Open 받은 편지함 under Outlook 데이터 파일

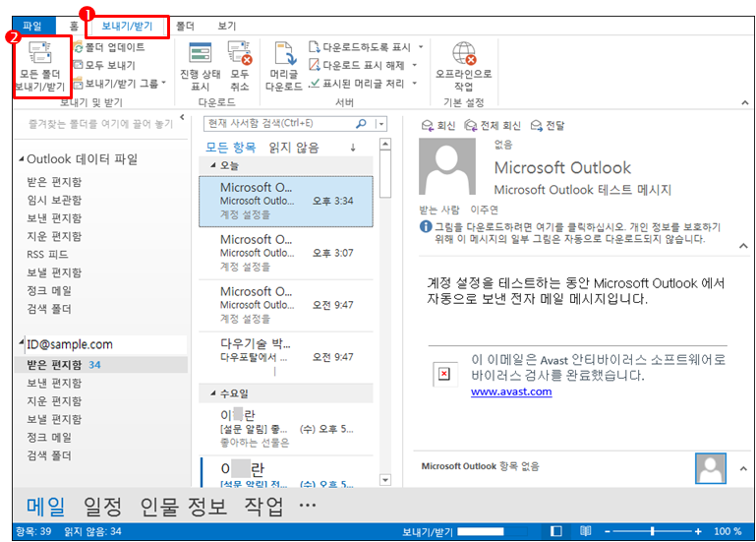click(x=54, y=182)
